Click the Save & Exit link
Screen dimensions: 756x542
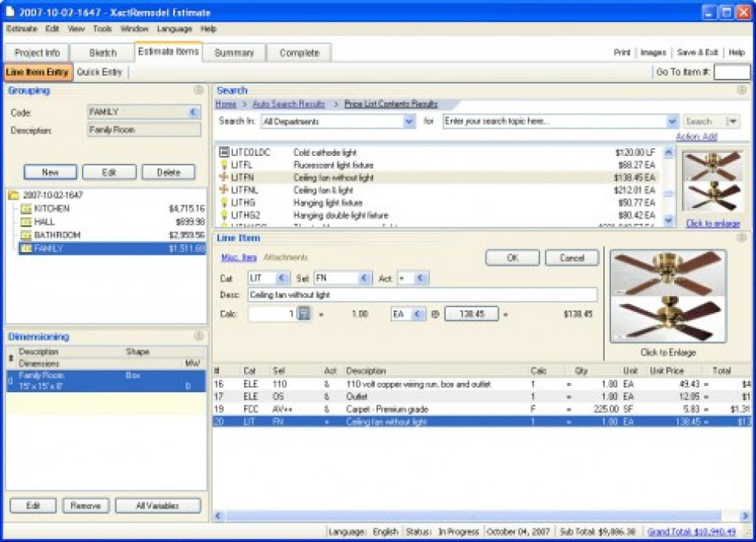(698, 52)
